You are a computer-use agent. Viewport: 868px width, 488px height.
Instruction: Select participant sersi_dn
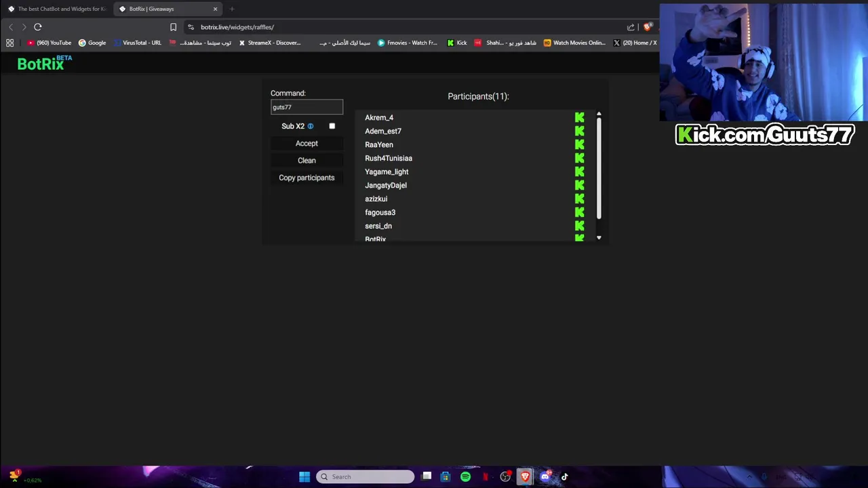[378, 226]
